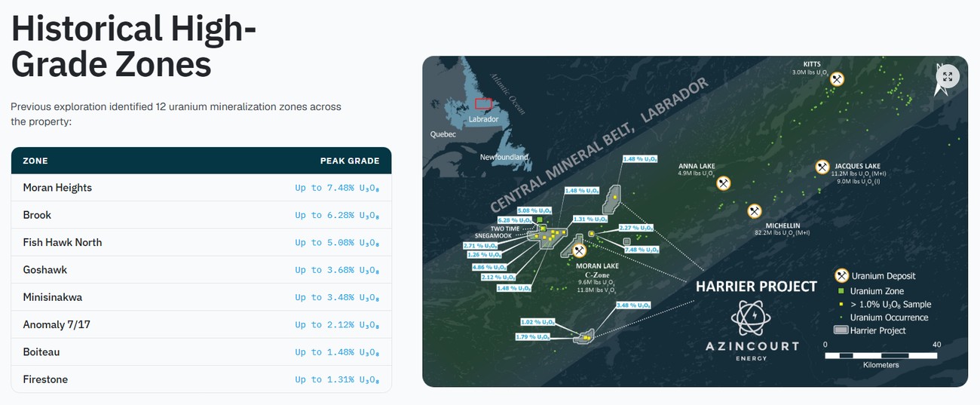Click the 'Up to 3.68% U₃O₈' table value
Viewport: 980px width, 405px height.
337,270
